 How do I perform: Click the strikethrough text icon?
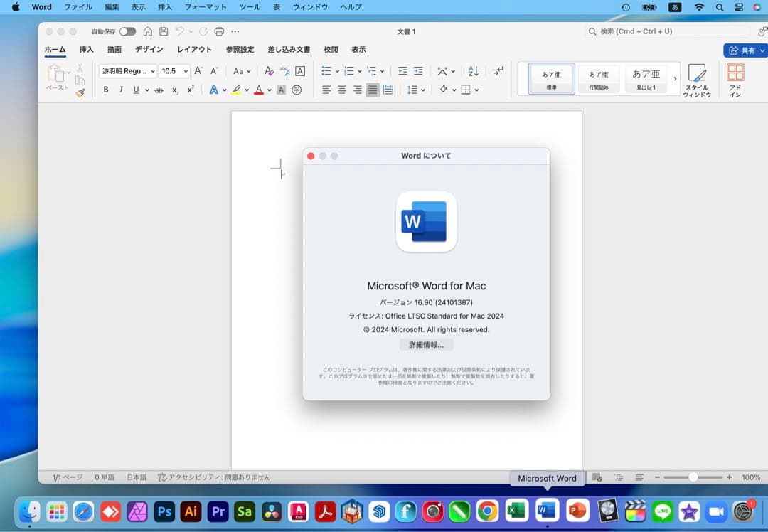tap(159, 90)
